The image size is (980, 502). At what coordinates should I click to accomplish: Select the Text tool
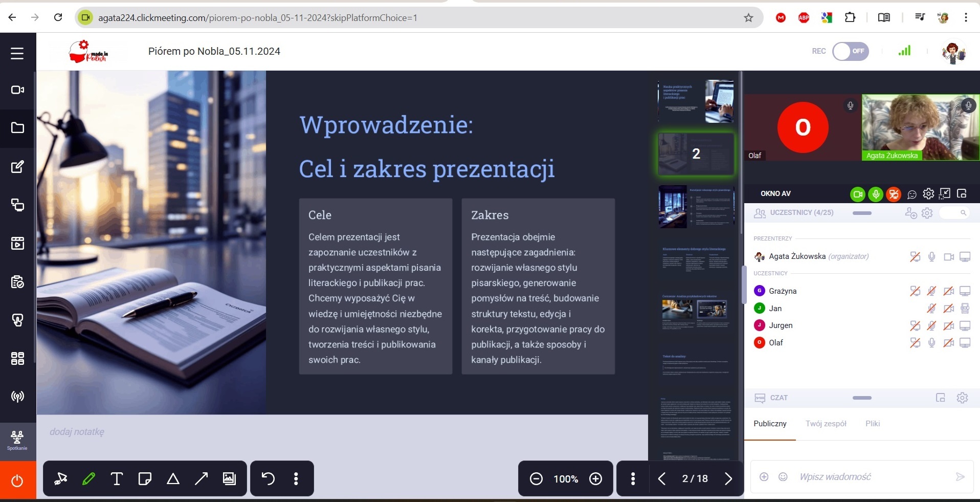[117, 479]
